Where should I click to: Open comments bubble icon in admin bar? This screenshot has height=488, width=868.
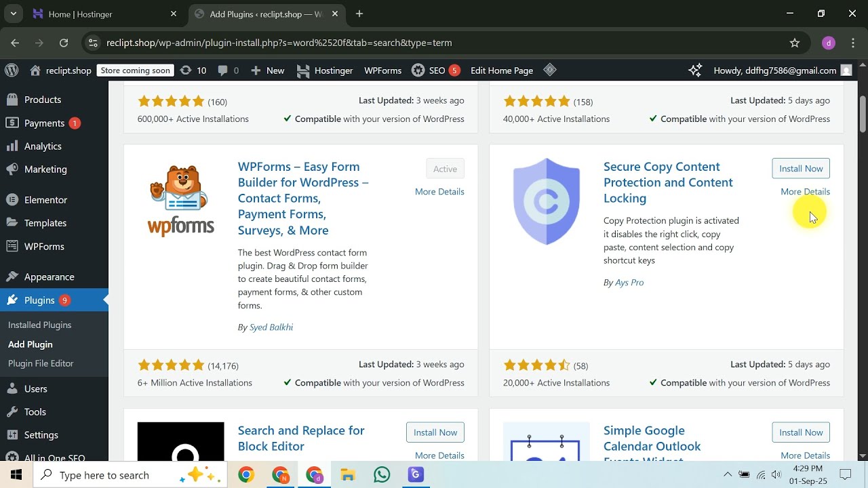point(228,70)
